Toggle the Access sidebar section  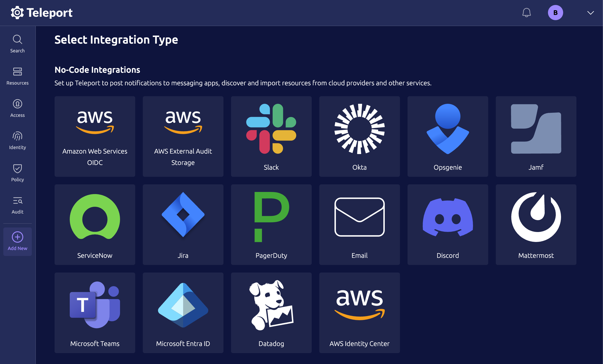[17, 109]
